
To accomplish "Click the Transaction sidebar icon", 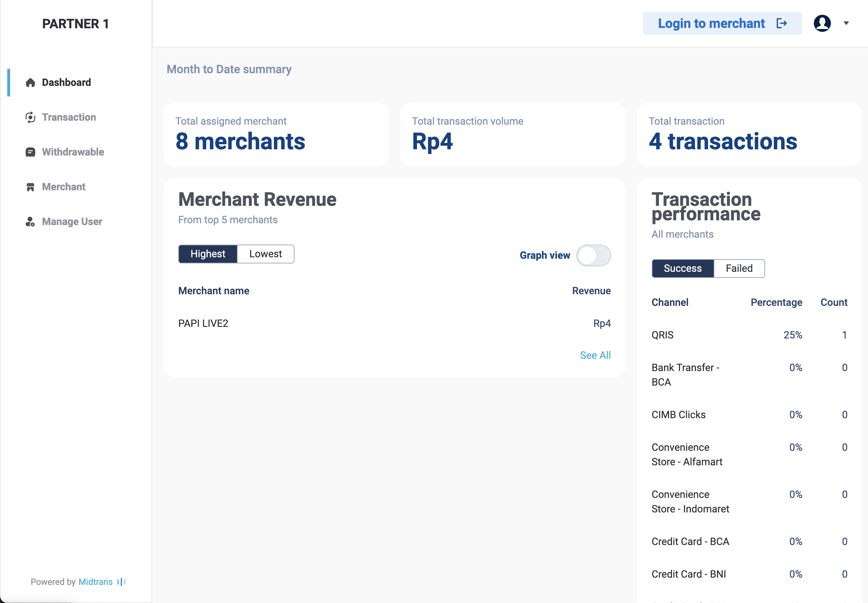I will click(x=30, y=117).
